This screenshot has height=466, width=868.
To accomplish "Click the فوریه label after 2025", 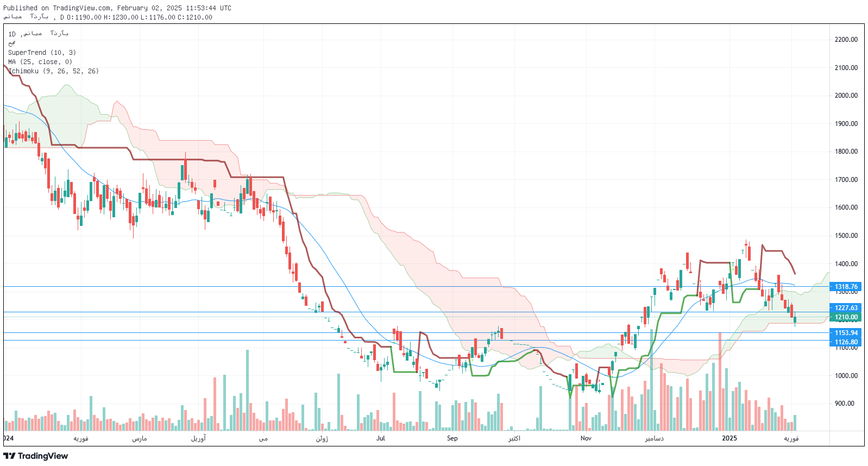I will [791, 438].
